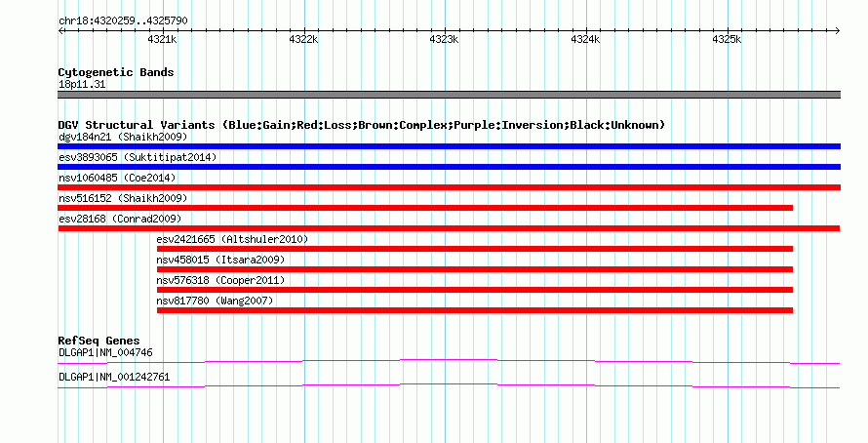Viewport: 868px width, 443px height.
Task: Open variant label esv28168 (Conrad2009)
Action: click(120, 219)
